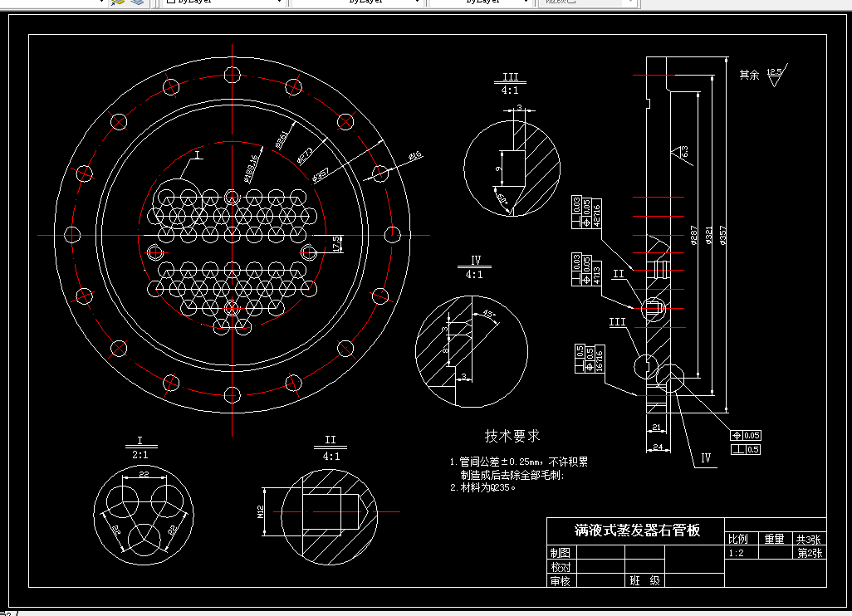The height and width of the screenshot is (616, 852).
Task: Click the 其余 surface finish label
Action: click(x=749, y=75)
